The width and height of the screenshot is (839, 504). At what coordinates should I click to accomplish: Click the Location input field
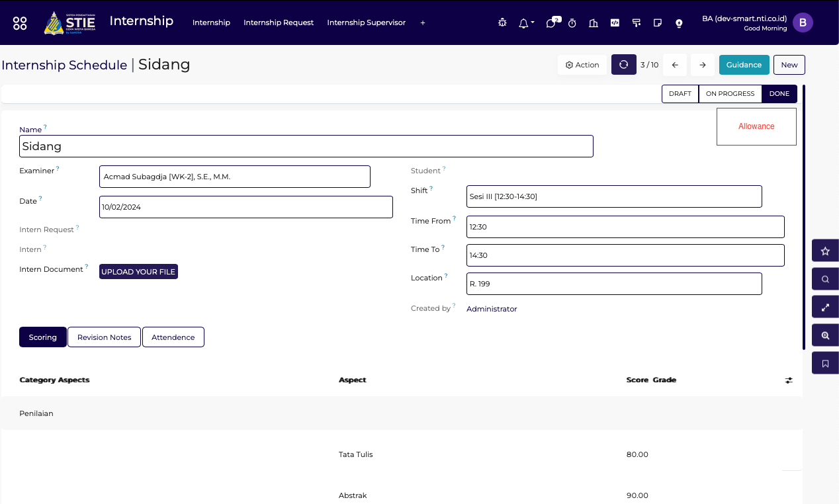point(613,284)
